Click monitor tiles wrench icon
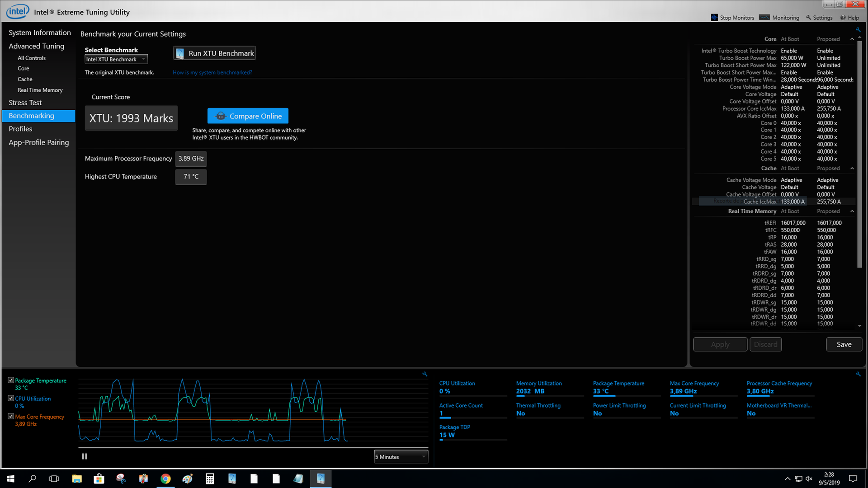868x488 pixels. [858, 374]
